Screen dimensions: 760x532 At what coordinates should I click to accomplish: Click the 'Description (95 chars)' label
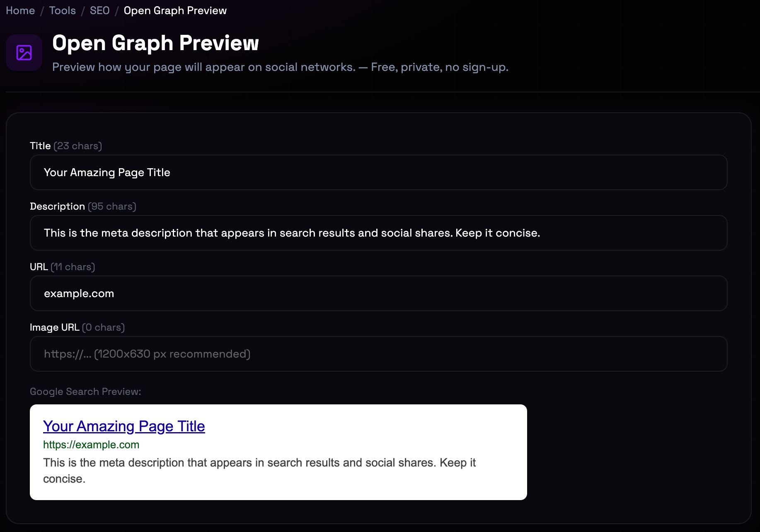83,206
